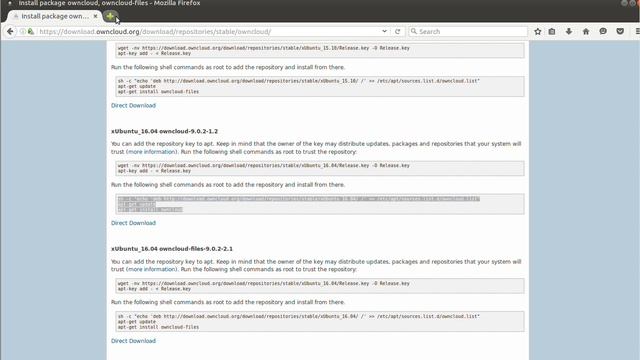Open the address bar history dropdown
Viewport: 640px width, 360px height.
pyautogui.click(x=384, y=31)
